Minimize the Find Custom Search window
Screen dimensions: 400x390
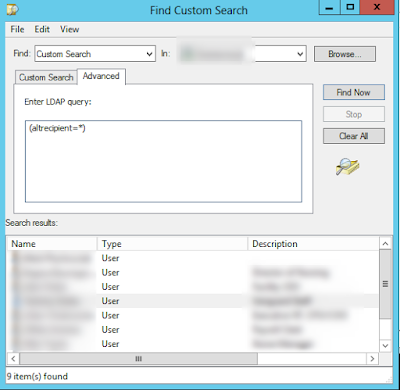[x=329, y=7]
